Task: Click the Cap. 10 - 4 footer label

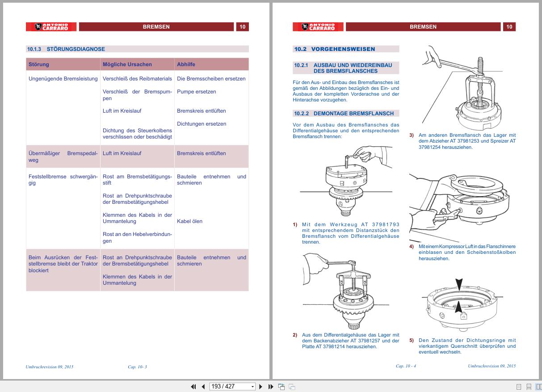Action: (406, 366)
